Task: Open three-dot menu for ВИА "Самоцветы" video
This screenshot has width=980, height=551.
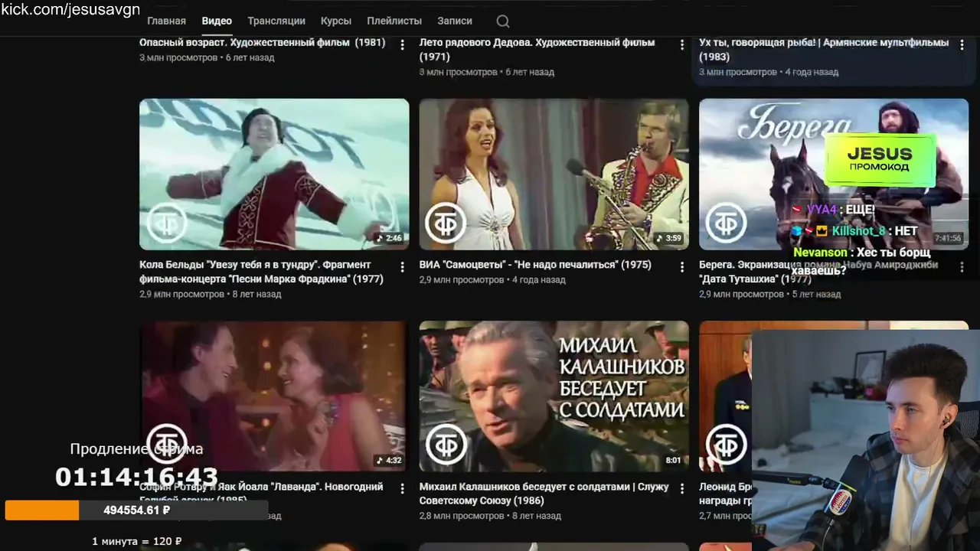Action: pyautogui.click(x=682, y=267)
